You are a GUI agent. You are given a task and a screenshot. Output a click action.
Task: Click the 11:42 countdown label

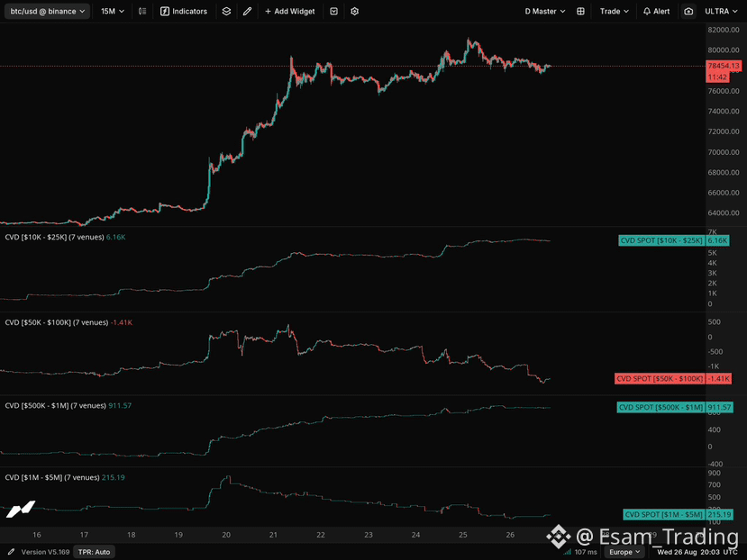(717, 77)
